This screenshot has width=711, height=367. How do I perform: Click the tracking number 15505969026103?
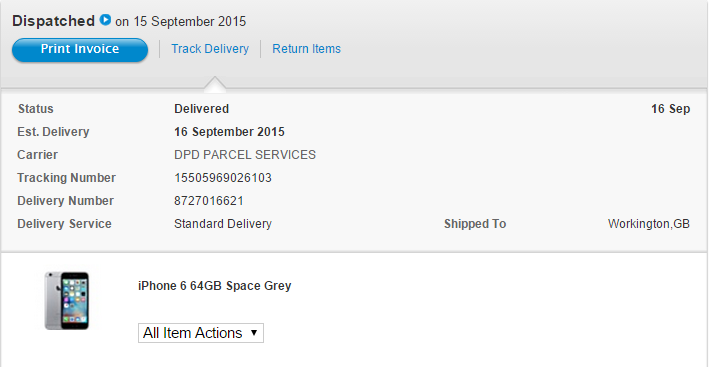coord(223,178)
